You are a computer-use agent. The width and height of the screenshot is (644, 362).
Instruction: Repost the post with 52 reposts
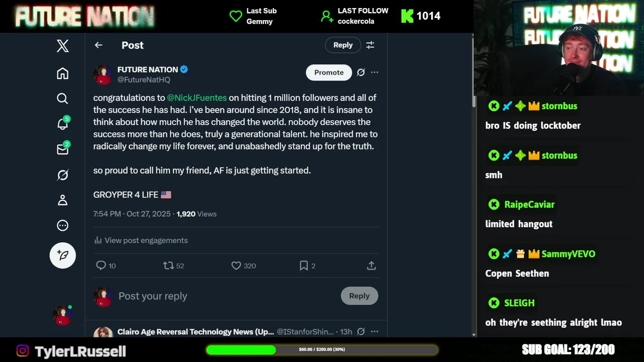169,265
